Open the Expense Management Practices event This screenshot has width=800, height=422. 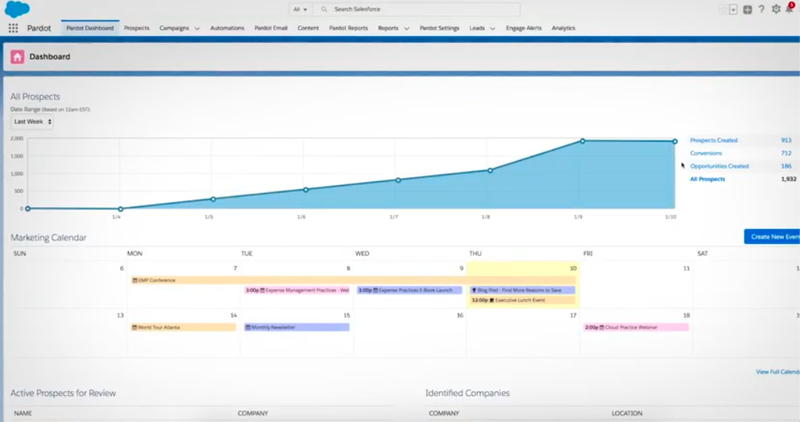click(297, 290)
